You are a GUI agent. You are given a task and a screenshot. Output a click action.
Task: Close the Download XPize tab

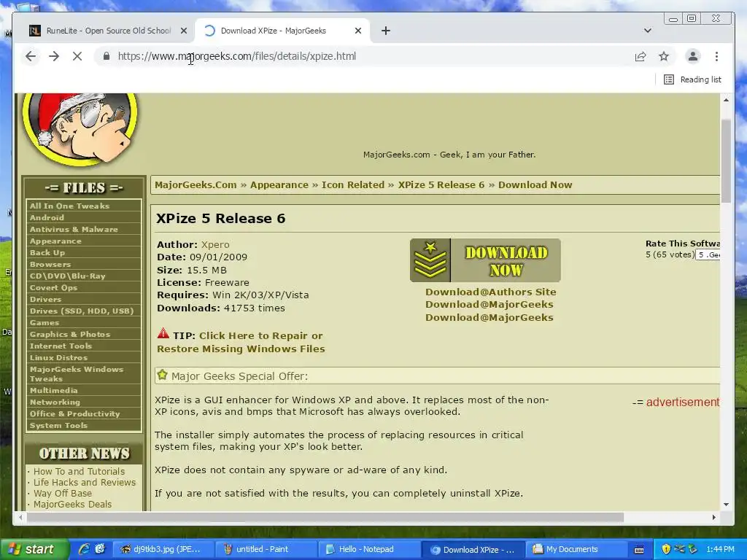point(358,31)
